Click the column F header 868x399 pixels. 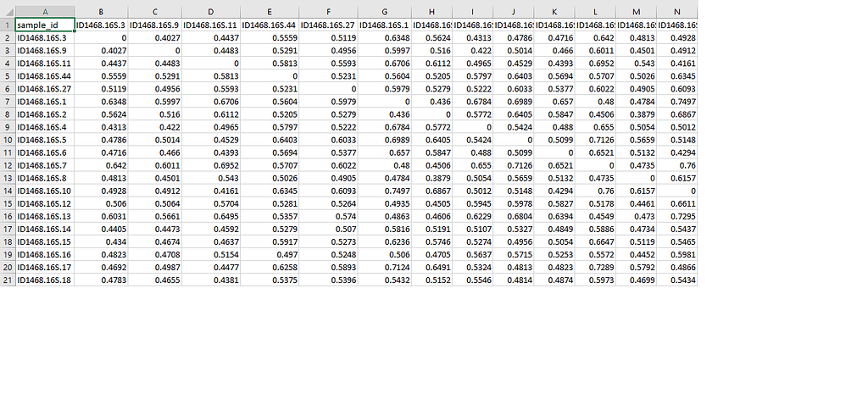pyautogui.click(x=328, y=12)
